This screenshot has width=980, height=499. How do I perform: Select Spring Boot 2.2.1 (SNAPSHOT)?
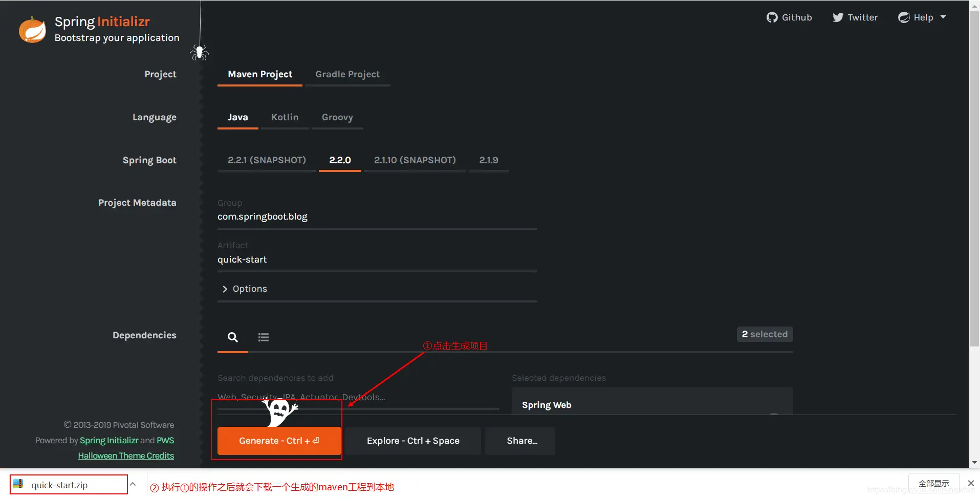[267, 160]
